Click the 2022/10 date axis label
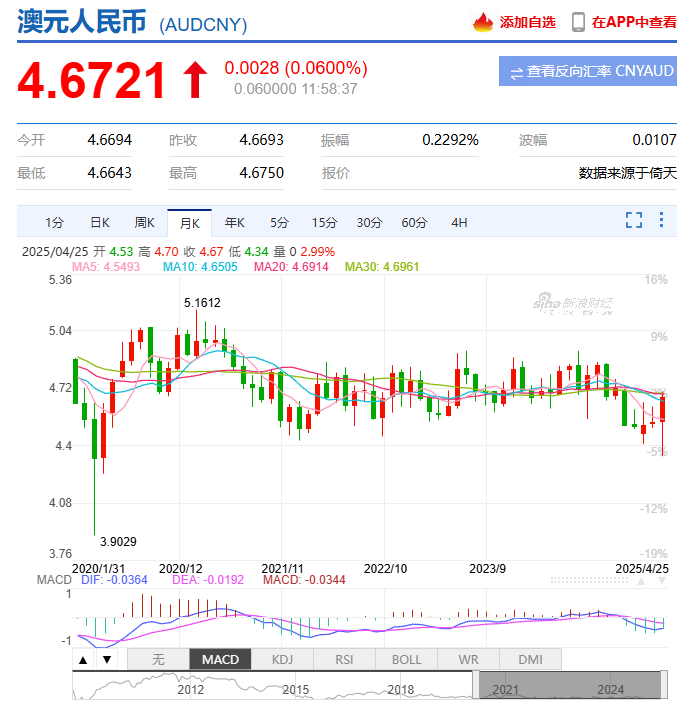Screen dimensions: 682x713 click(386, 569)
